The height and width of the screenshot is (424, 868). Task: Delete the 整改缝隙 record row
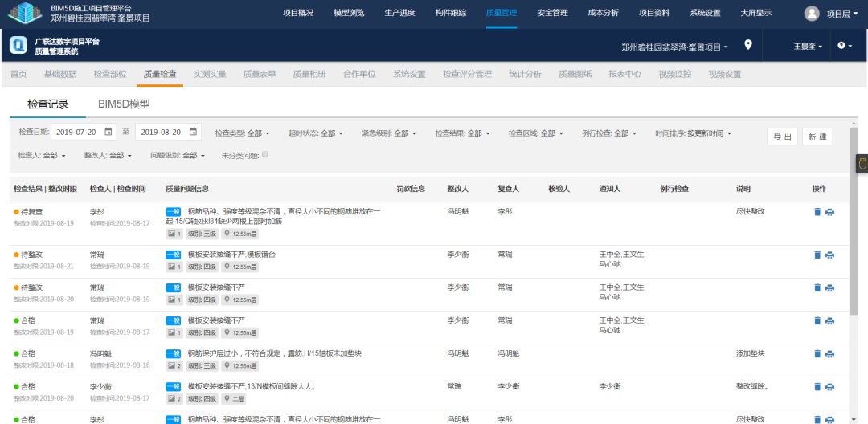tap(817, 386)
